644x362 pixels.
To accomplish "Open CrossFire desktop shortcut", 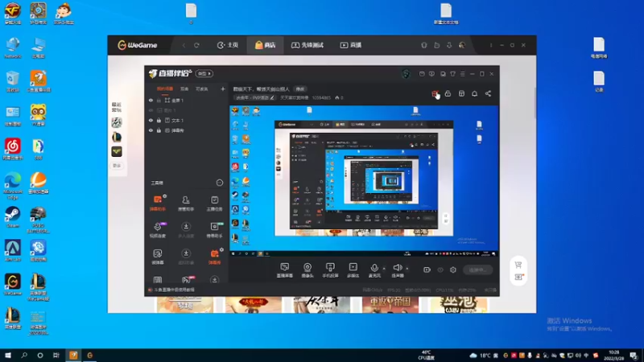I will [13, 13].
